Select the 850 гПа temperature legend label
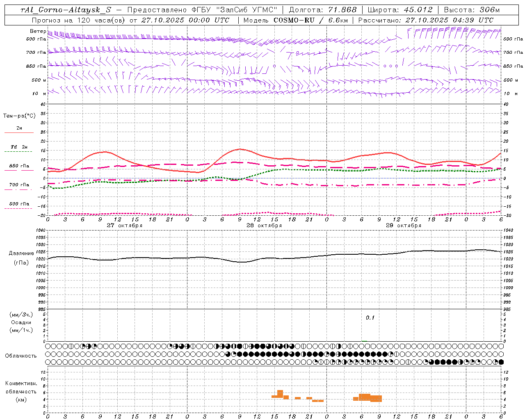Image resolution: width=525 pixels, height=420 pixels. tap(19, 166)
